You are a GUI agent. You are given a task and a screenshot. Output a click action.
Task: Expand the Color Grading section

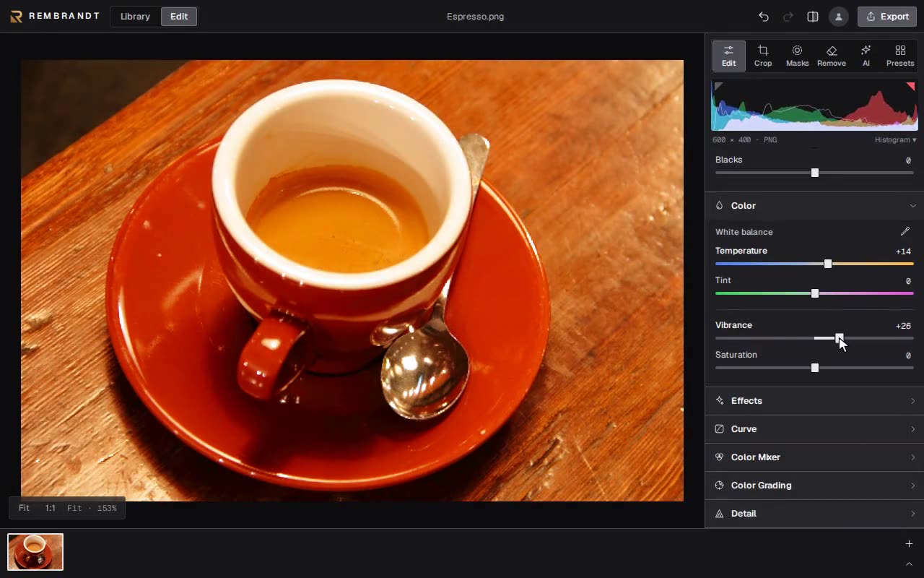tap(814, 486)
